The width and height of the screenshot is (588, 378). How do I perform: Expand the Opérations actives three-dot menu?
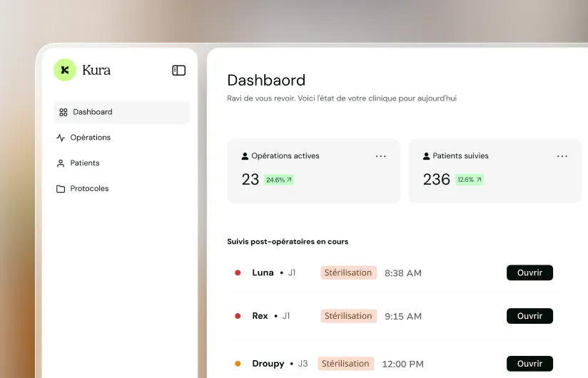380,156
